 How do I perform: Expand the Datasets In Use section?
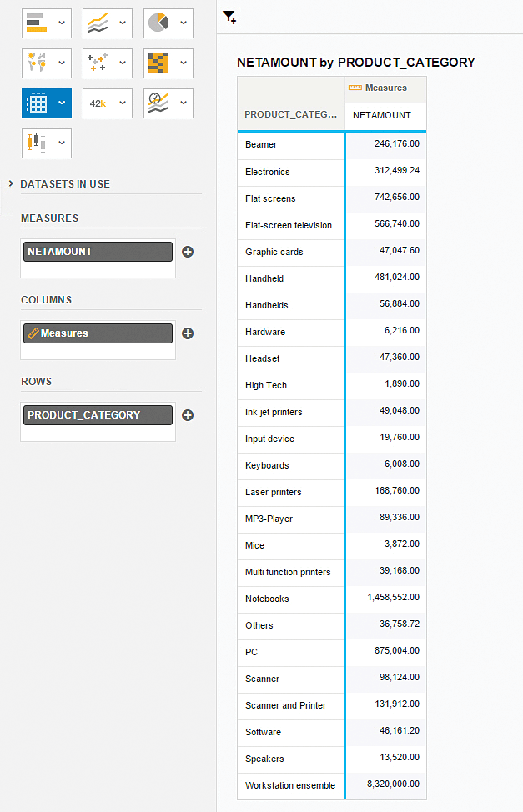pyautogui.click(x=11, y=183)
